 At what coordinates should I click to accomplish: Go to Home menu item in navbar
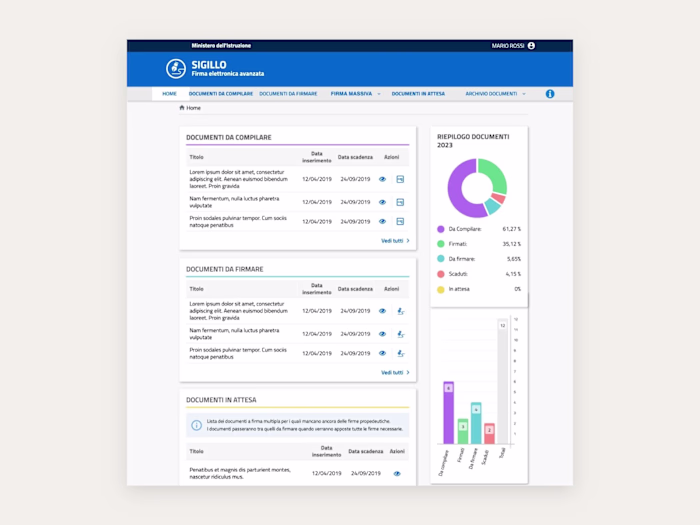[169, 94]
